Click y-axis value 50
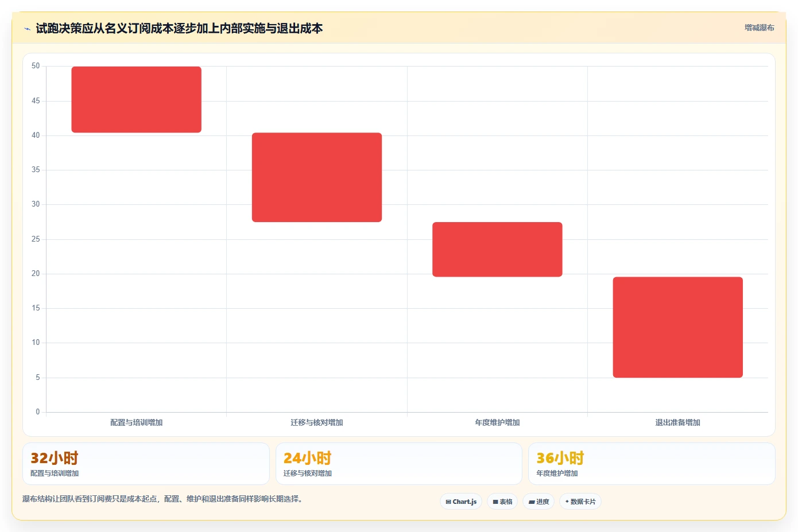 point(36,66)
